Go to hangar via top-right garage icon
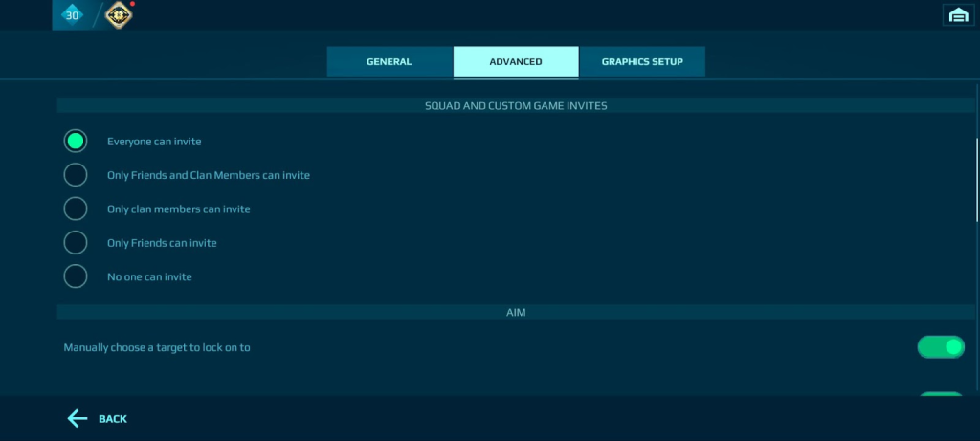 click(x=957, y=14)
